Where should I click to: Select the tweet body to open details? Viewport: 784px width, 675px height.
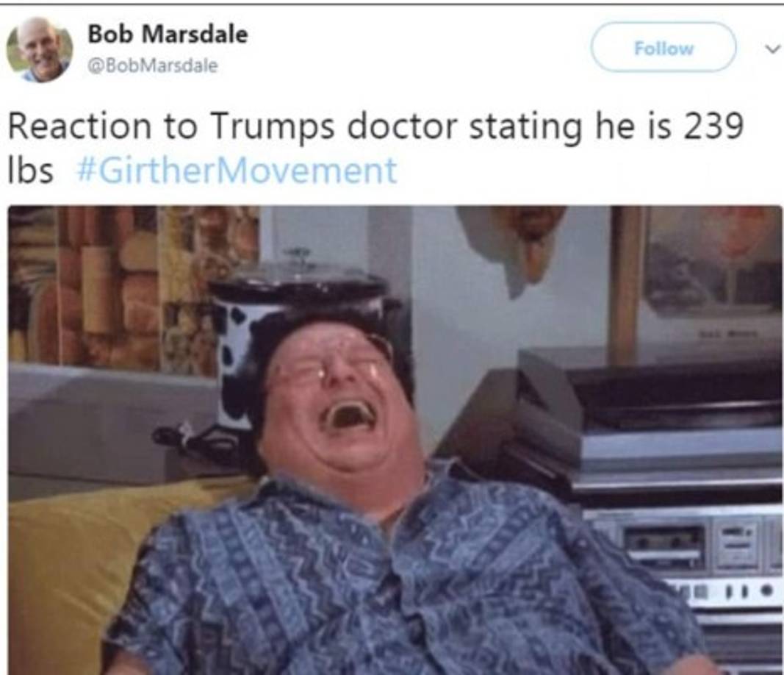click(375, 148)
